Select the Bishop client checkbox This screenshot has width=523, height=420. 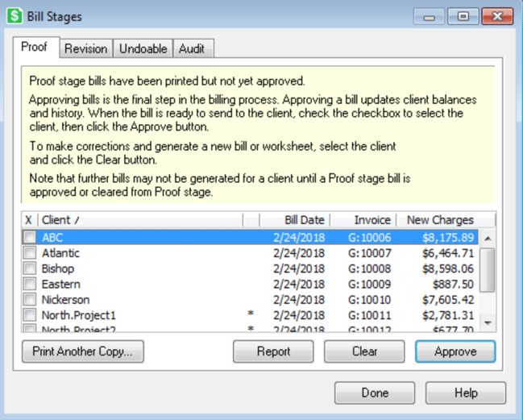(30, 268)
